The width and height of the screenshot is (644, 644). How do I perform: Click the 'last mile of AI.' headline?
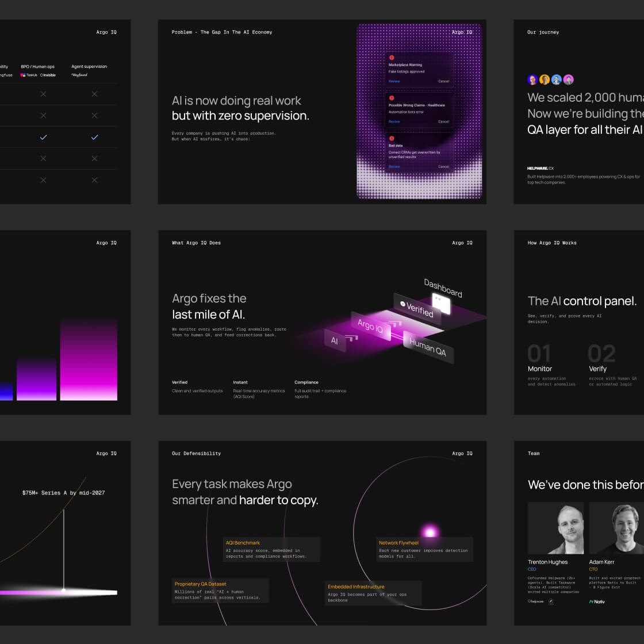(x=208, y=315)
